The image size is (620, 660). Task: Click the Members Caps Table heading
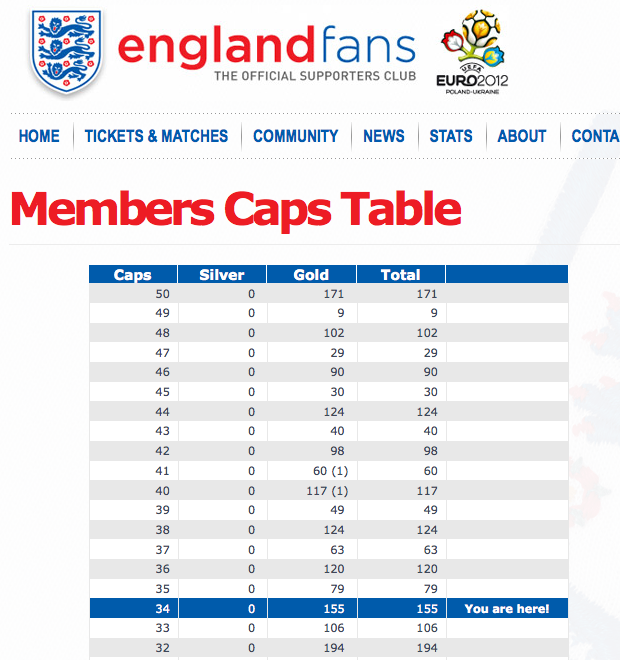coord(236,209)
